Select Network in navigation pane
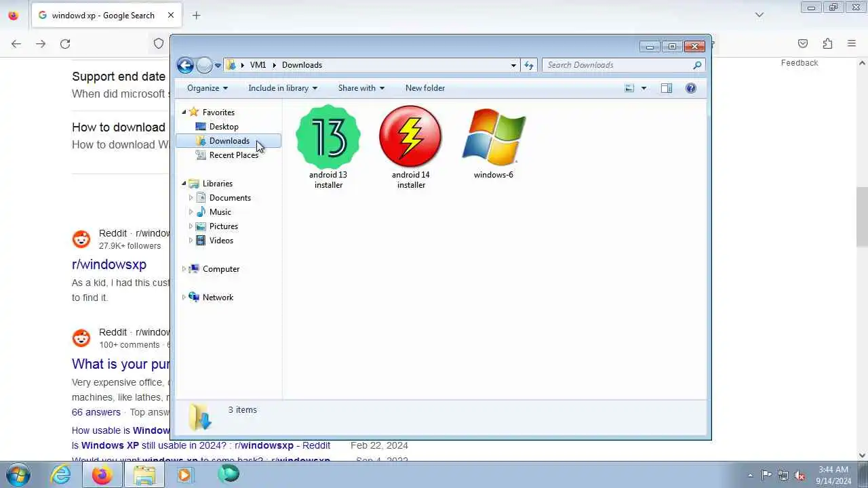This screenshot has height=488, width=868. tap(218, 298)
